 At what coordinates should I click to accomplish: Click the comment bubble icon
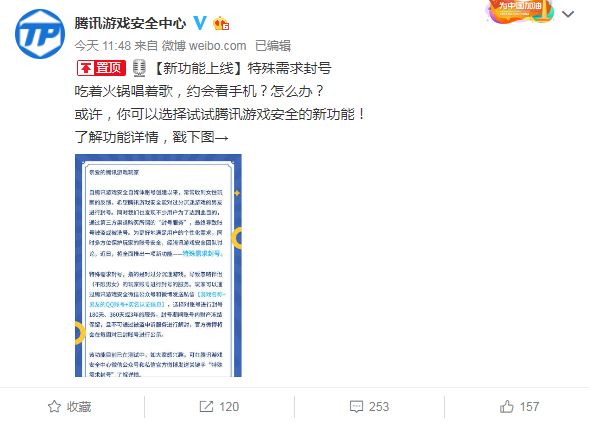pyautogui.click(x=356, y=406)
